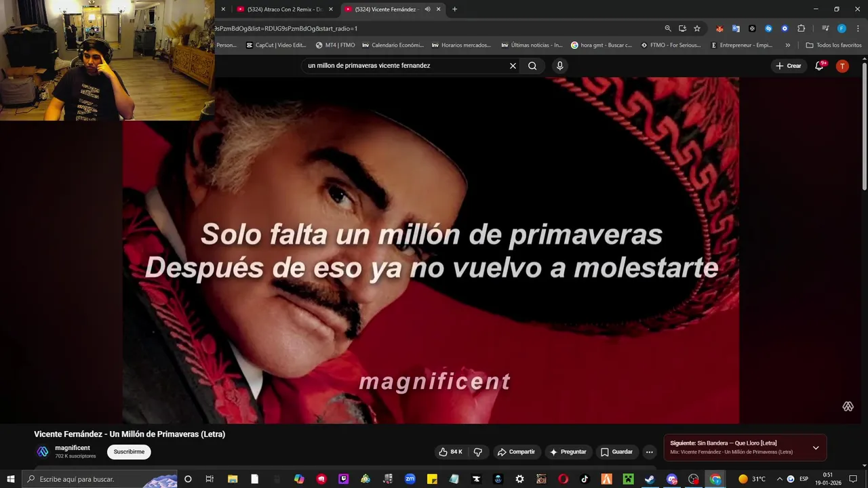Open Zoom from the taskbar
The image size is (868, 488).
coord(410,479)
